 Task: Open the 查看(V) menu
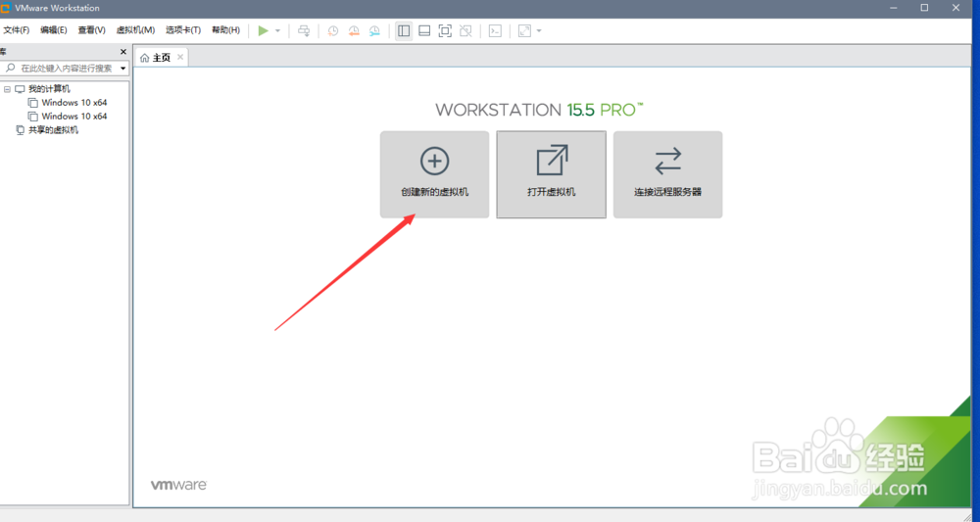(91, 30)
